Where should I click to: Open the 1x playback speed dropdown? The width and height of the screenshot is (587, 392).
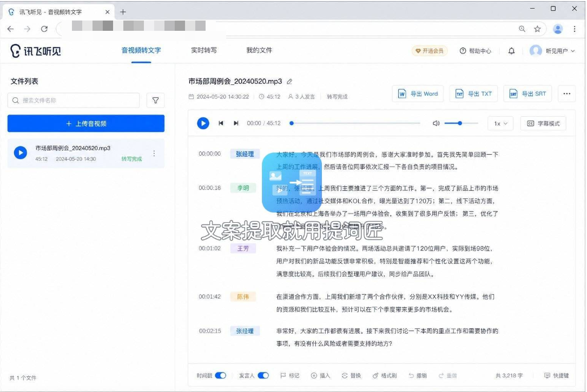tap(500, 123)
